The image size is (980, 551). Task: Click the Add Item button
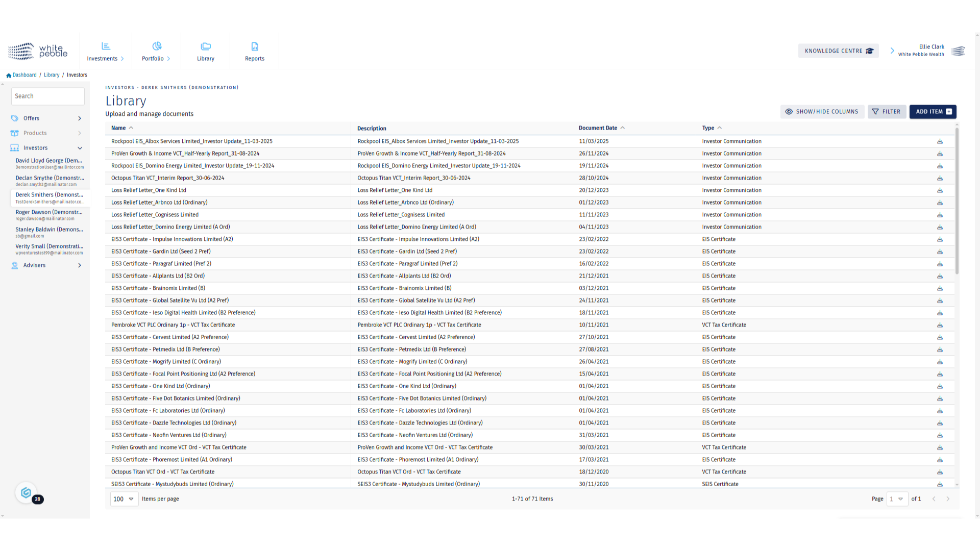[x=933, y=112]
